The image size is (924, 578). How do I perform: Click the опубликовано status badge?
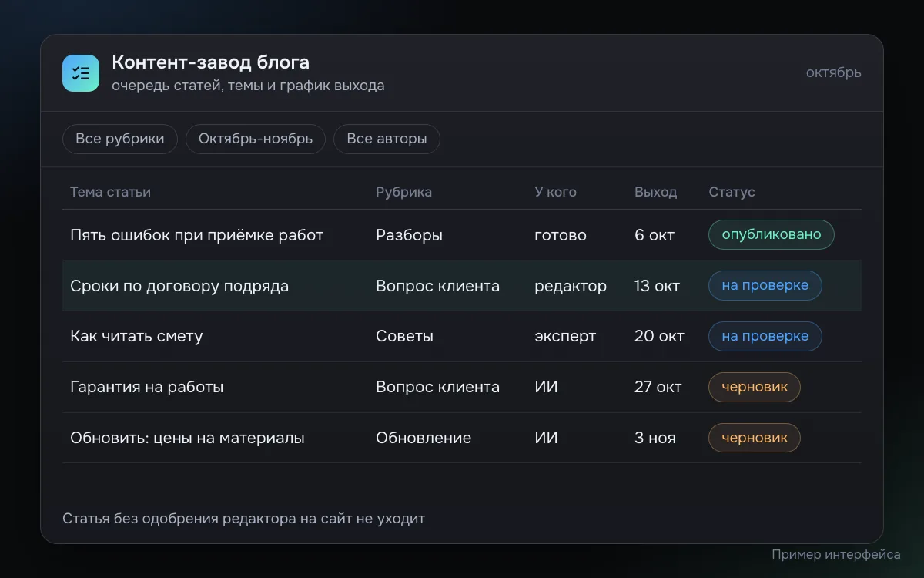[x=772, y=234]
